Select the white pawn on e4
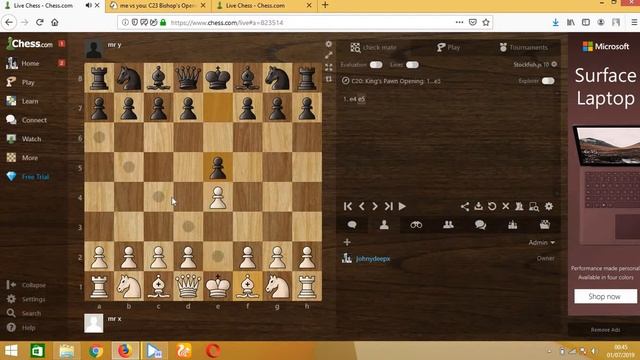Screen dimensions: 640x360 click(218, 198)
